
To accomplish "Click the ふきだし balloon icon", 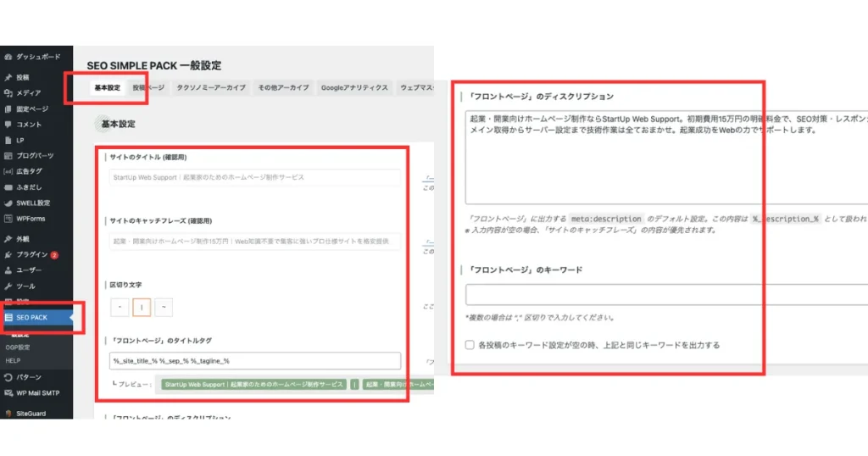I will (8, 187).
